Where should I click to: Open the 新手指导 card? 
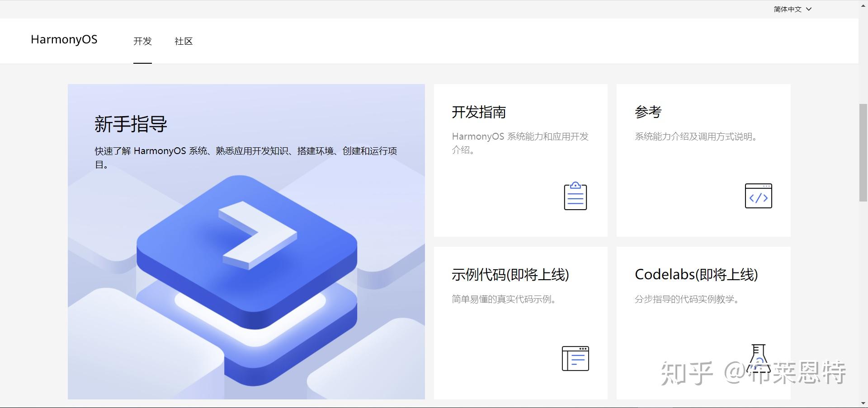(x=246, y=242)
